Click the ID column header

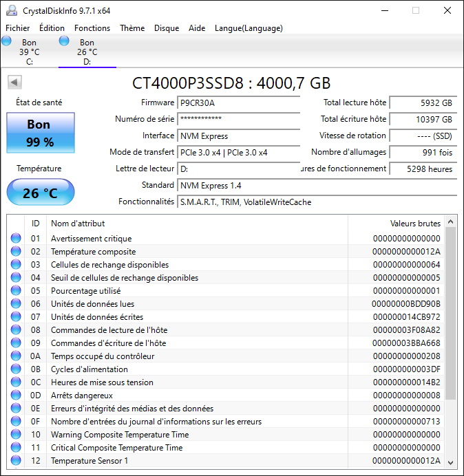tap(35, 224)
